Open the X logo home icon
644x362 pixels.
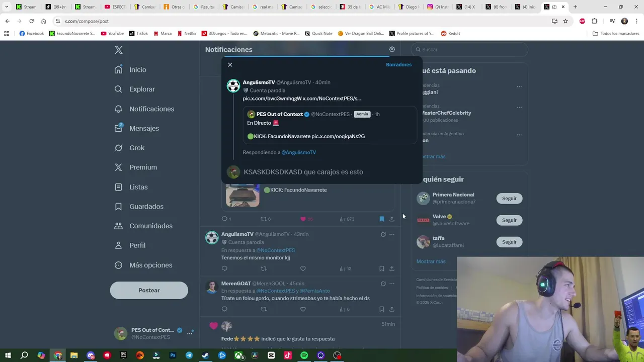pos(119,50)
